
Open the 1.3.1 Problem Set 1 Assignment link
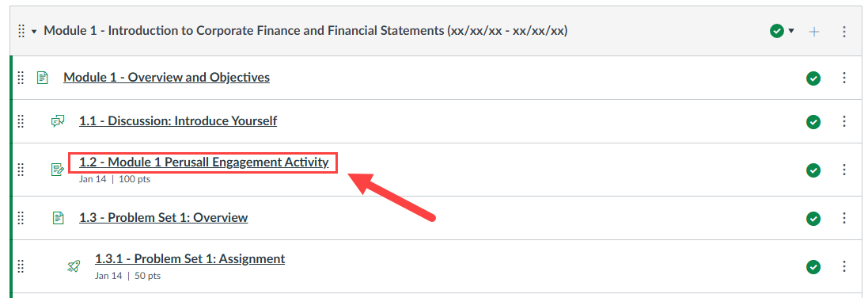pos(190,258)
